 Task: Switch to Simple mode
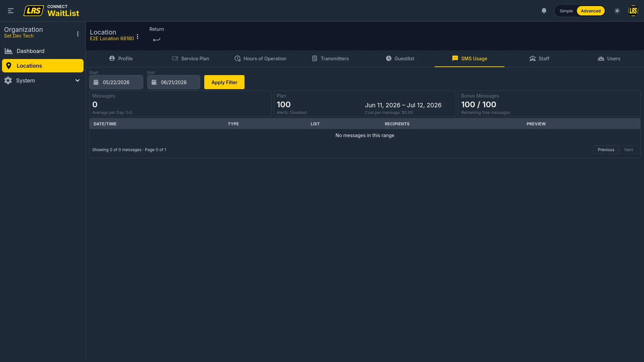pos(566,11)
